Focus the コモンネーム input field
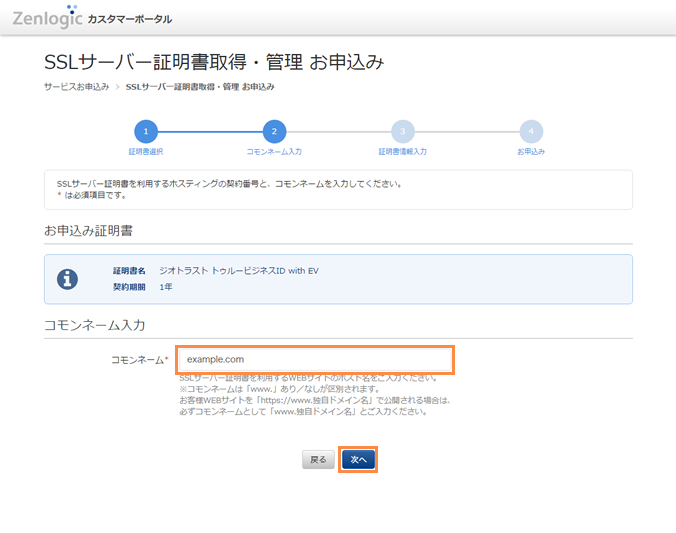Image resolution: width=676 pixels, height=533 pixels. tap(315, 360)
